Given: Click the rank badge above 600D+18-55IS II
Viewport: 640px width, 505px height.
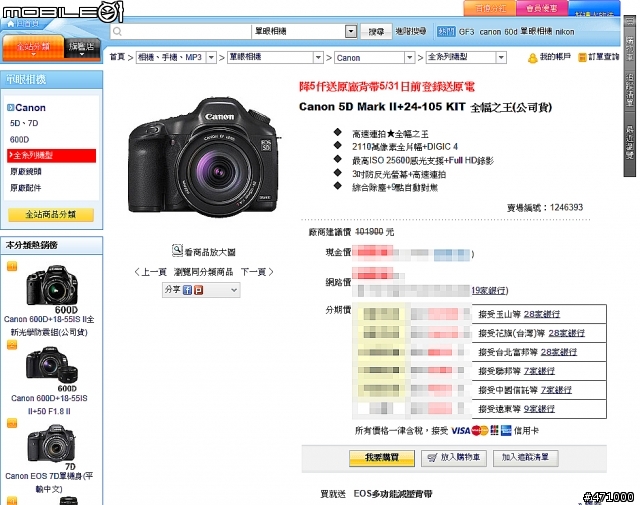Looking at the screenshot, I should [x=12, y=266].
